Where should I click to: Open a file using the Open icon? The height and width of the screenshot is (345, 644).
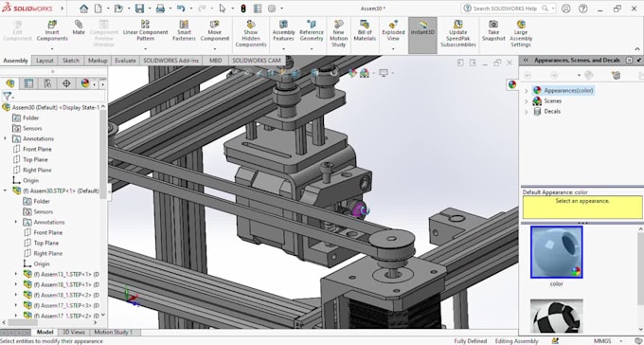click(118, 9)
